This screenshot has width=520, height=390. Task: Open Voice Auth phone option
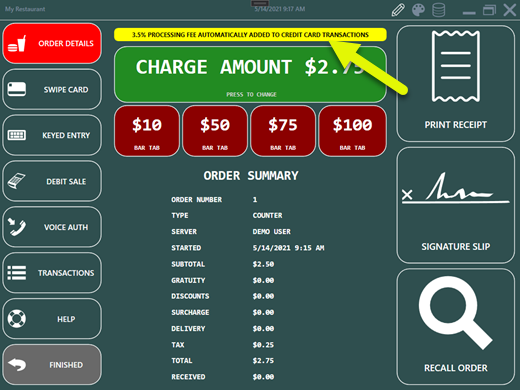tap(52, 227)
